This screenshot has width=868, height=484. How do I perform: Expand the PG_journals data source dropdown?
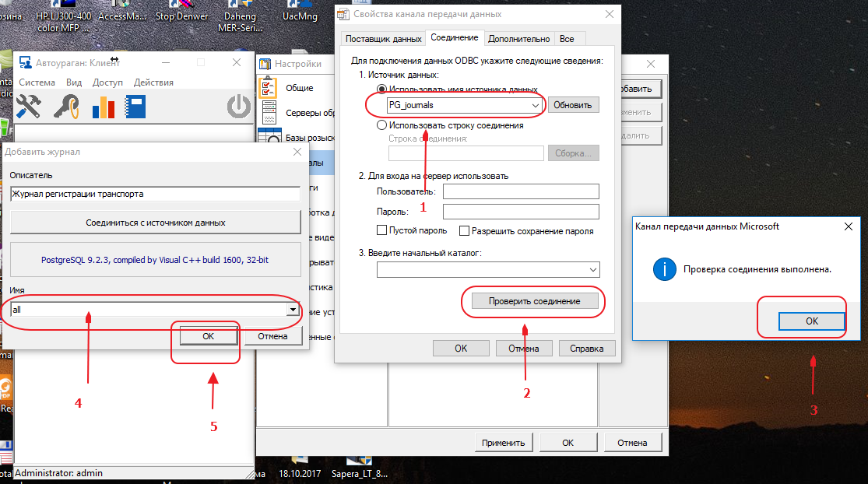click(535, 105)
